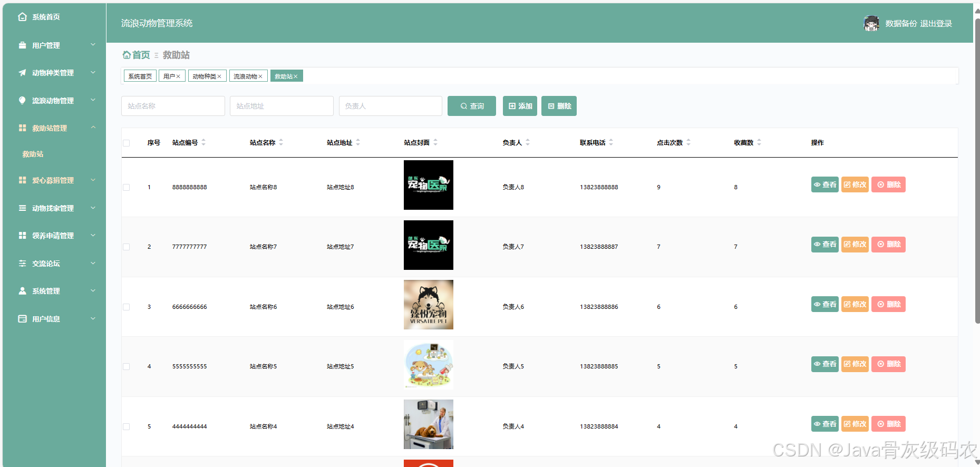Check the row for 站点名称4
The height and width of the screenshot is (467, 980).
pos(127,426)
